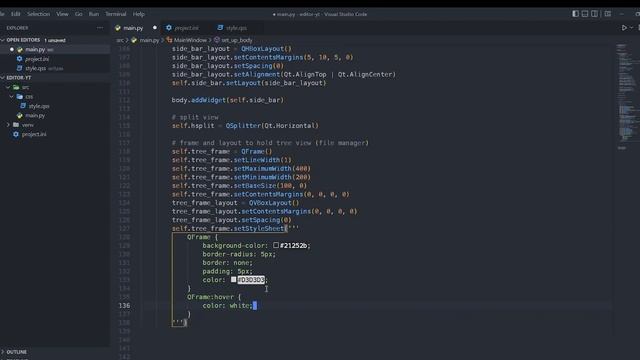
Task: Click the set_up_body breadcrumb segment
Action: click(x=237, y=40)
